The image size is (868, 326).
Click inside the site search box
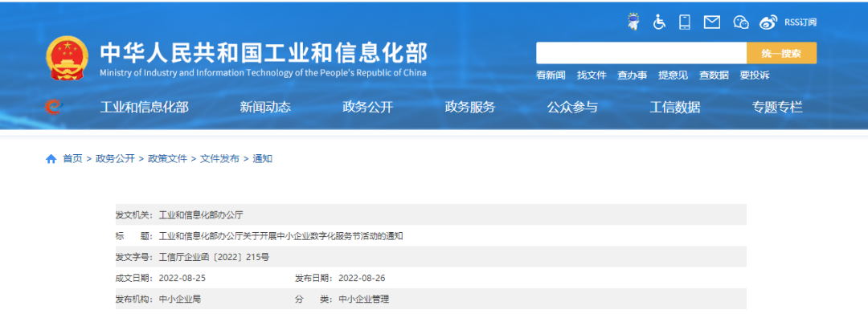tap(641, 53)
